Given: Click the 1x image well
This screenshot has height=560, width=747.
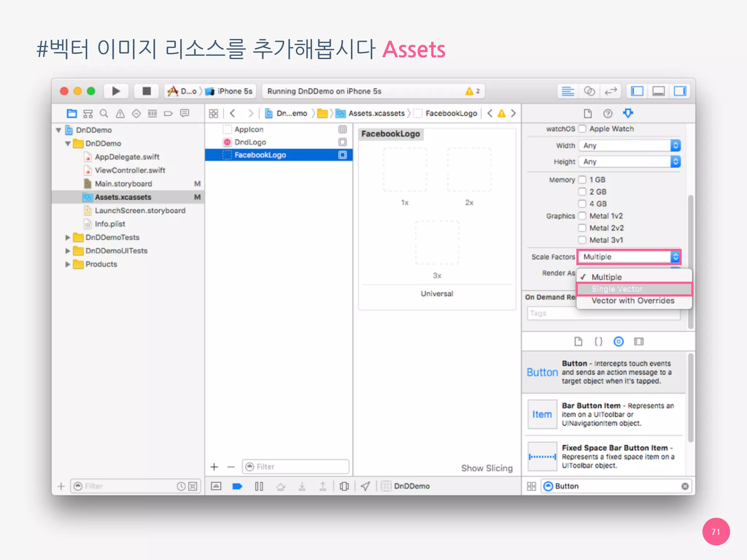Looking at the screenshot, I should [x=405, y=170].
